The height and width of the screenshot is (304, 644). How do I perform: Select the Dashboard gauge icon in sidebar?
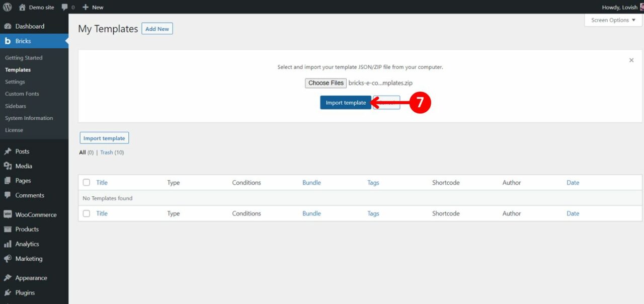9,26
